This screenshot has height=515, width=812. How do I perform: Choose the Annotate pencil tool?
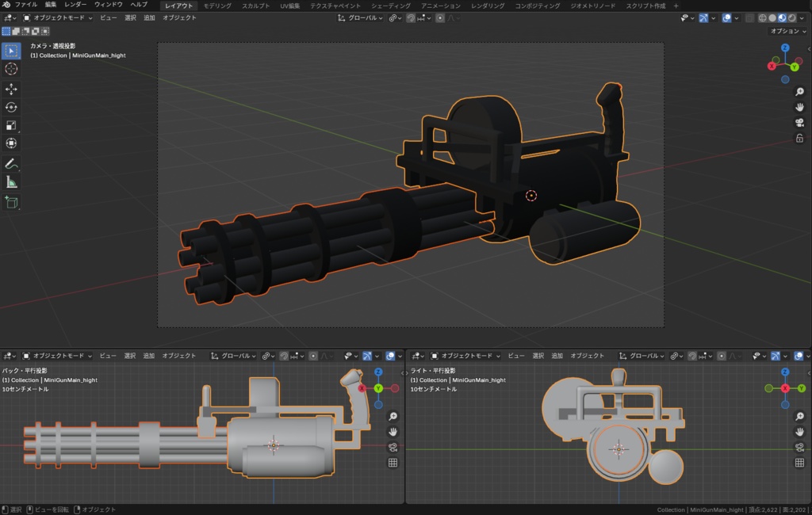pyautogui.click(x=11, y=164)
